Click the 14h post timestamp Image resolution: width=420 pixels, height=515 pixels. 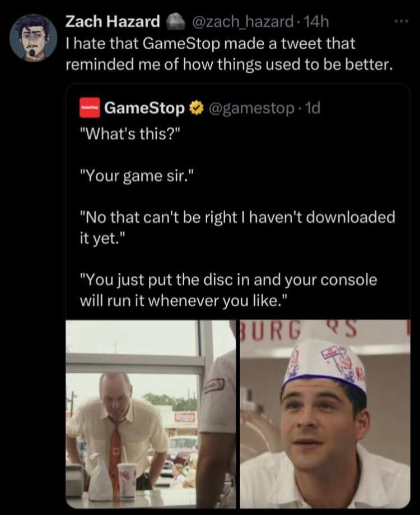click(x=316, y=22)
